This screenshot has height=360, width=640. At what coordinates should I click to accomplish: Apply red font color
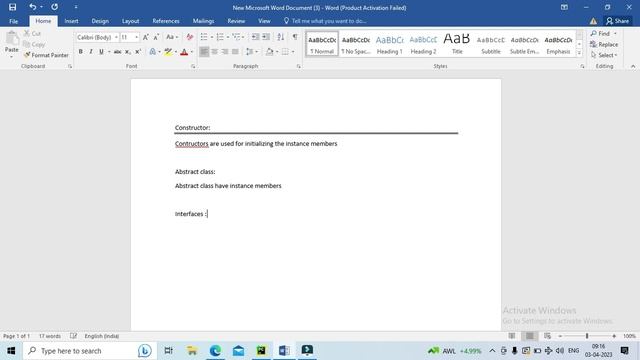(184, 52)
